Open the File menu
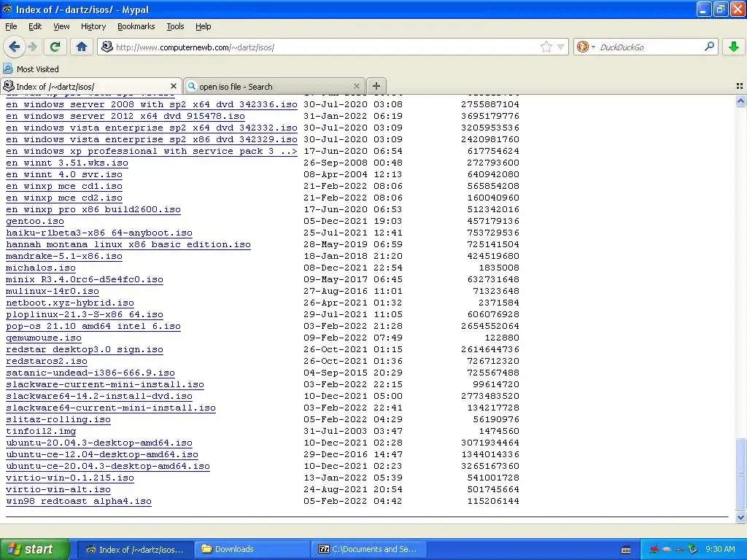The width and height of the screenshot is (747, 560). pos(11,26)
